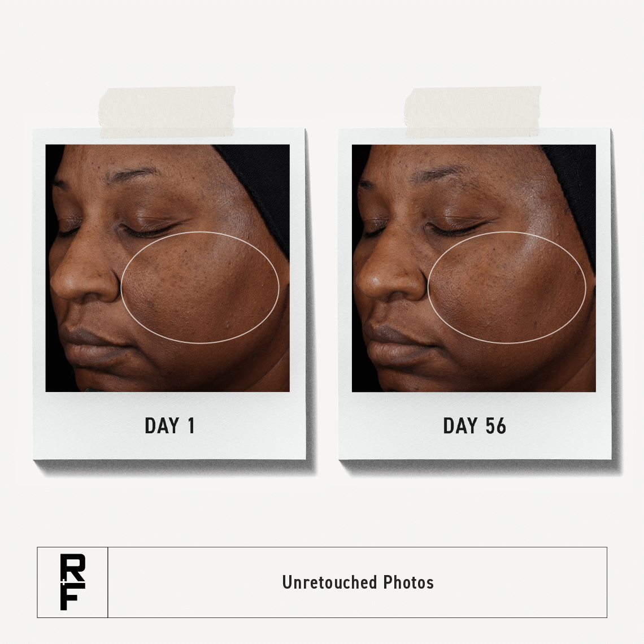The image size is (644, 644).
Task: Click the DAY 1 label
Action: click(169, 425)
